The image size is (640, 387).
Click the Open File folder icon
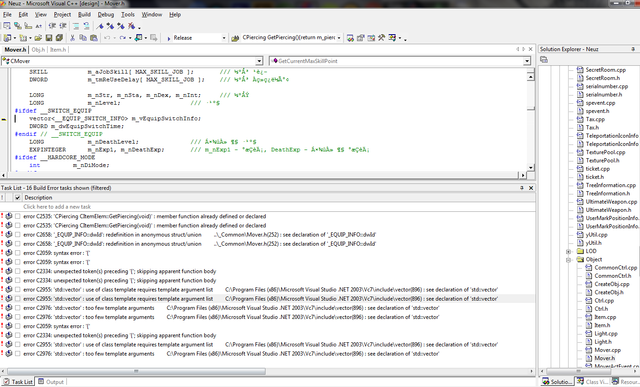coord(38,38)
